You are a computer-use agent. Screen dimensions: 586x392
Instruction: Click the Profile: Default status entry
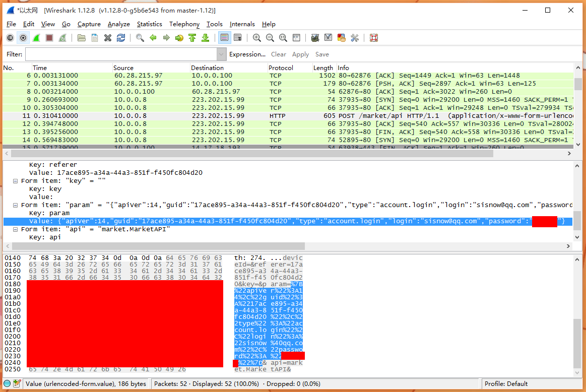click(506, 383)
